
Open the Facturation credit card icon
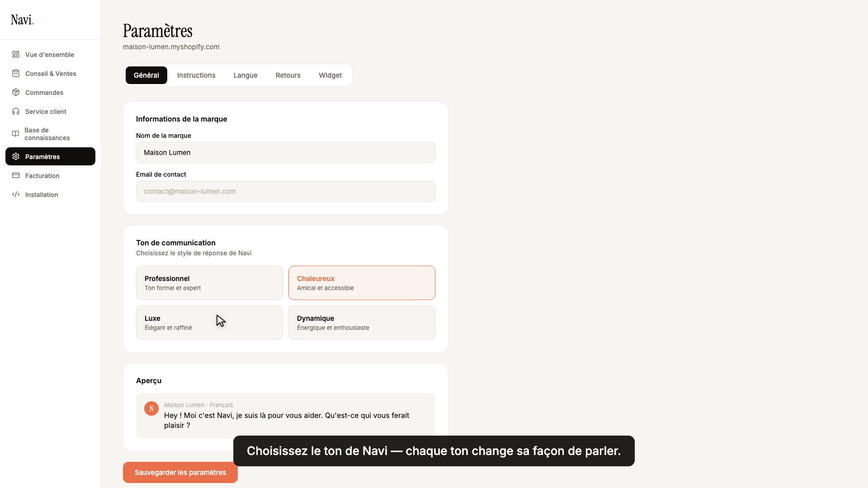(x=16, y=175)
